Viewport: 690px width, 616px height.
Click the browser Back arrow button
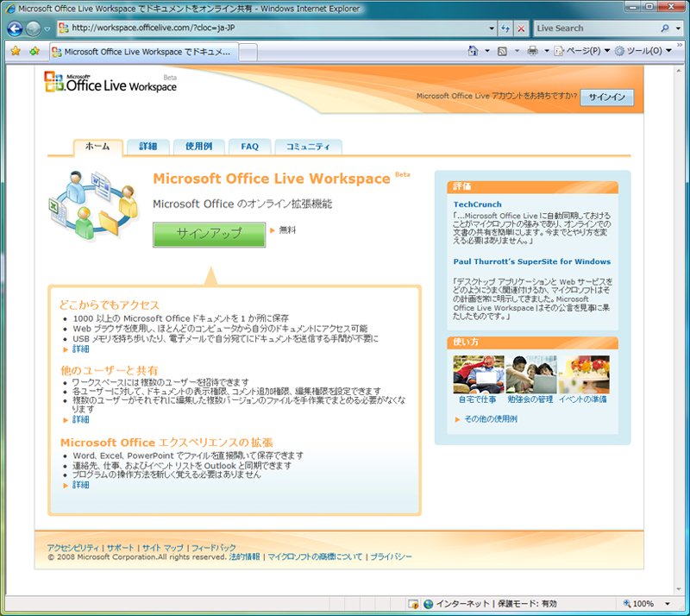pos(15,28)
